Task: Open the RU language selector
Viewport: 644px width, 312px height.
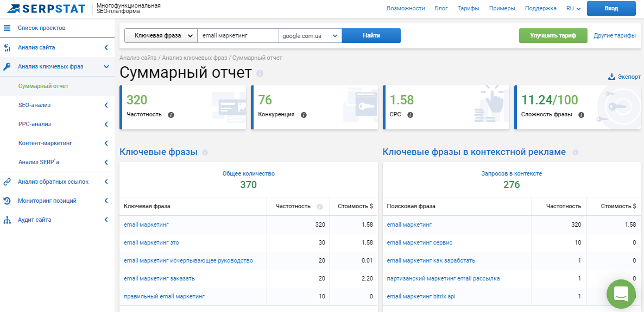Action: point(573,9)
